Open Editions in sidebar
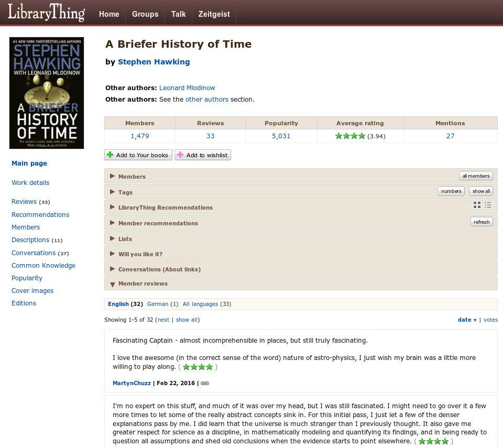This screenshot has height=448, width=503. click(24, 303)
